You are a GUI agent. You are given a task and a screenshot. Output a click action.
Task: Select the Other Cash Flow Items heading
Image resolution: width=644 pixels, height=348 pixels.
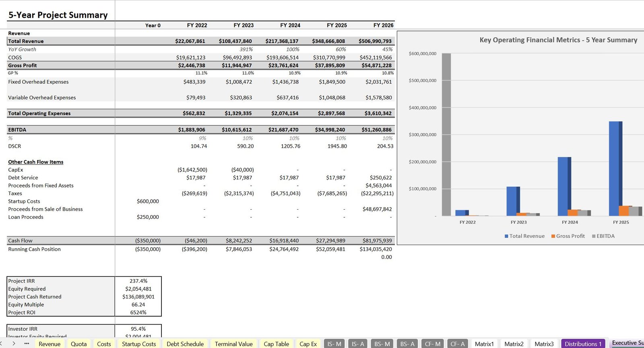click(36, 162)
